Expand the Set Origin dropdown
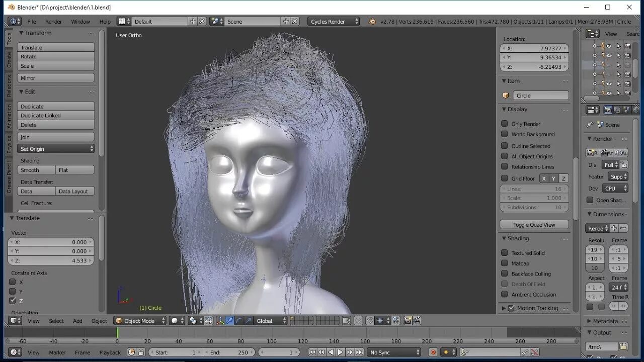Image resolution: width=644 pixels, height=362 pixels. [56, 149]
